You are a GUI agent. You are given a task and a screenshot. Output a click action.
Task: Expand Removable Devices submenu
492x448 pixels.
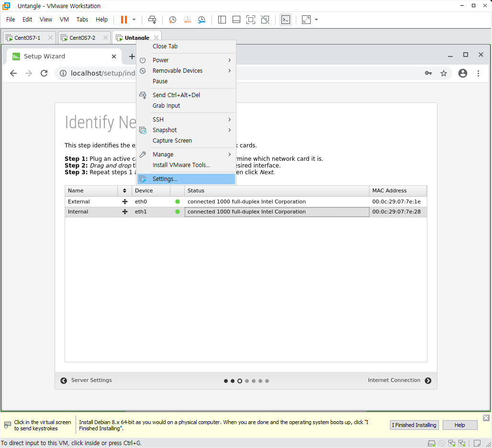coord(186,71)
